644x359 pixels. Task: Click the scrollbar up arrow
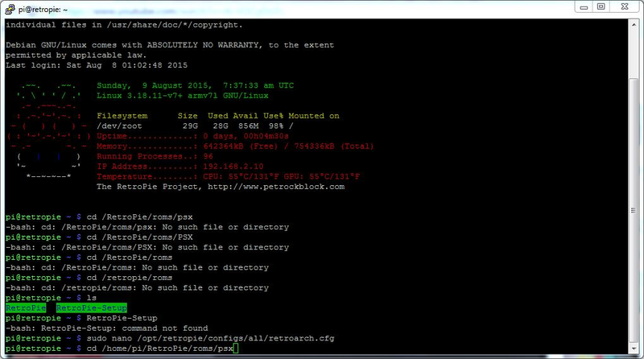click(633, 24)
